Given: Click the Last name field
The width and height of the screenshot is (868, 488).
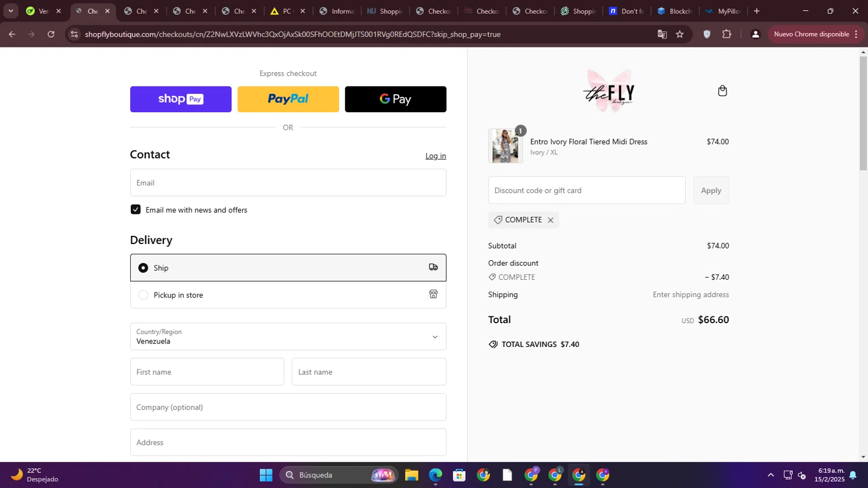Looking at the screenshot, I should click(369, 372).
